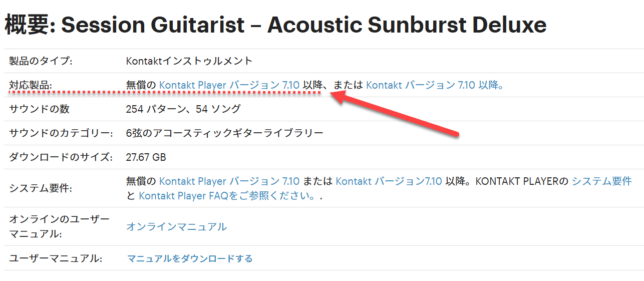Click the 27.67 GB size value

(146, 157)
